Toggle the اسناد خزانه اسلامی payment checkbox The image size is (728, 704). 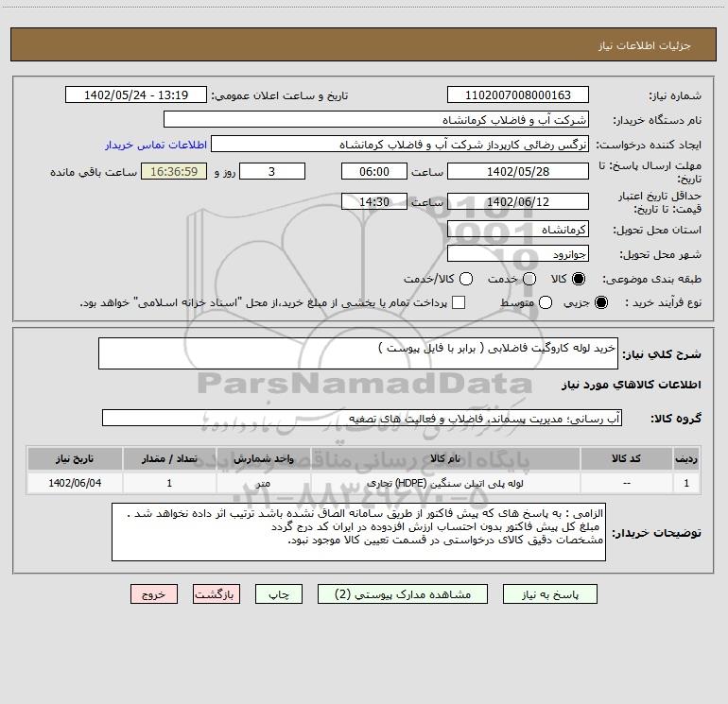pos(459,302)
